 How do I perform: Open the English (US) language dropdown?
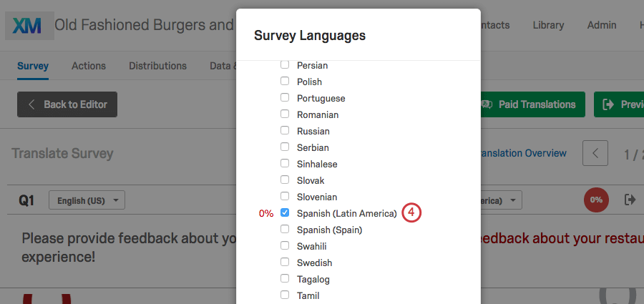point(87,200)
